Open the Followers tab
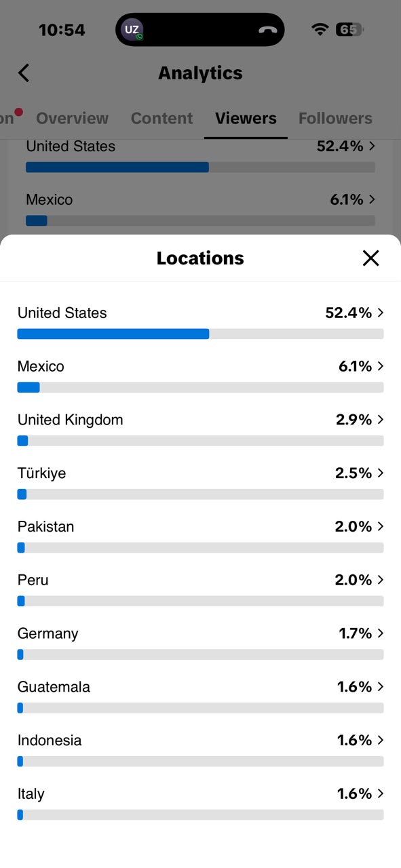401x868 pixels. pos(335,118)
